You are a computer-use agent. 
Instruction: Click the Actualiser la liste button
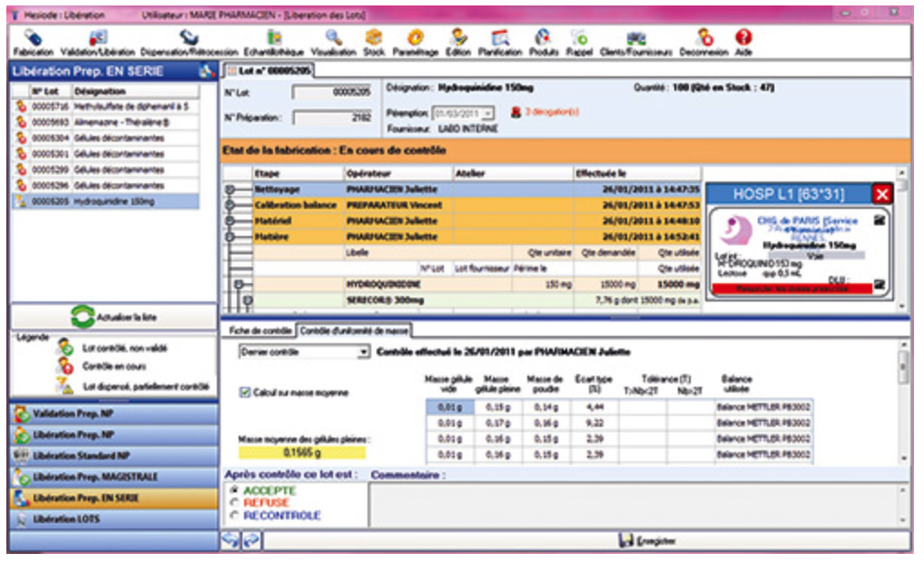[x=113, y=317]
